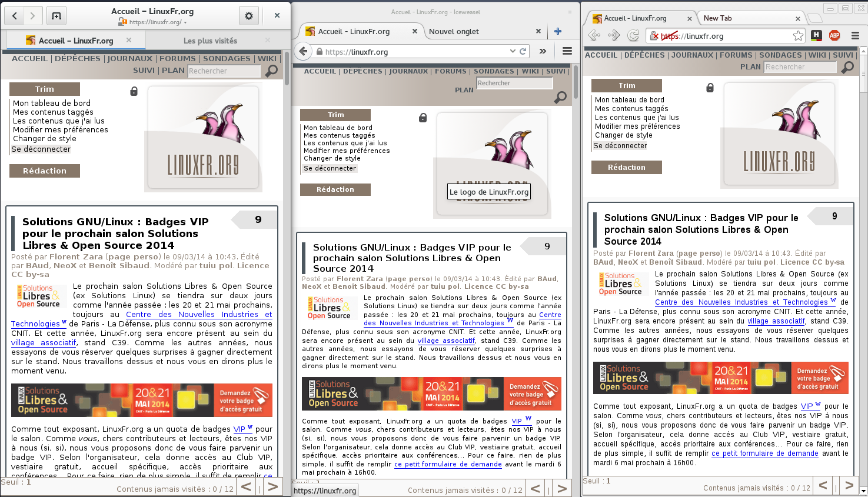Screen dimensions: 868x497
Task: Click previous '<' arrow in left window bottom bar
Action: point(247,487)
